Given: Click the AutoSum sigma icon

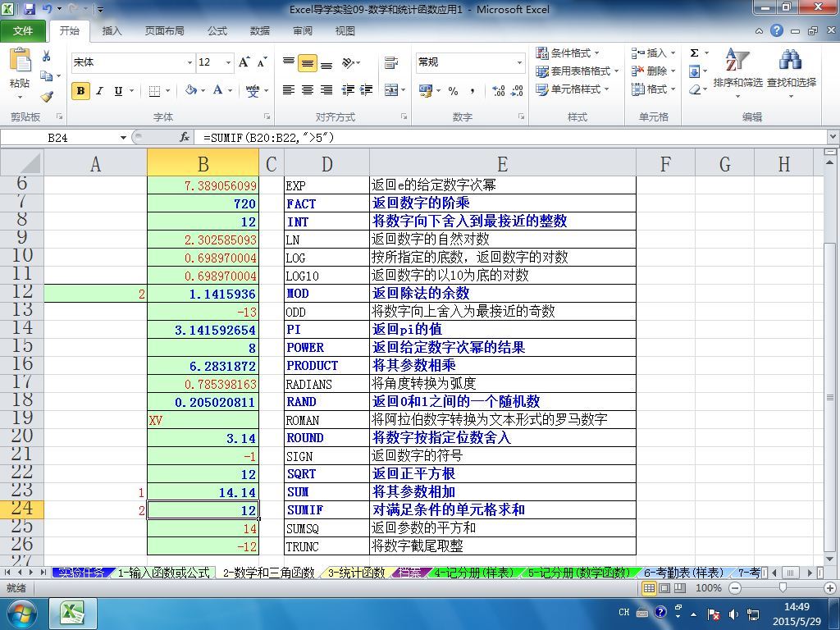Looking at the screenshot, I should click(694, 53).
